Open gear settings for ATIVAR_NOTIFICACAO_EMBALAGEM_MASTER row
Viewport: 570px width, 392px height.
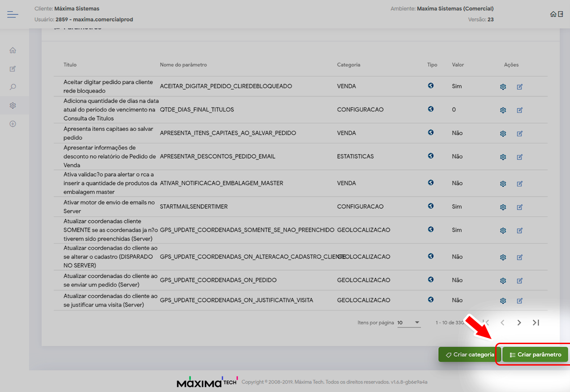click(503, 184)
